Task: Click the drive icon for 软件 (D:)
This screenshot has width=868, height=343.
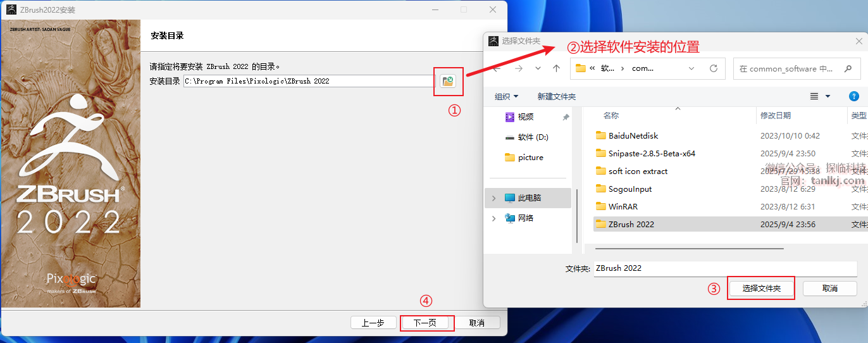Action: [x=510, y=137]
